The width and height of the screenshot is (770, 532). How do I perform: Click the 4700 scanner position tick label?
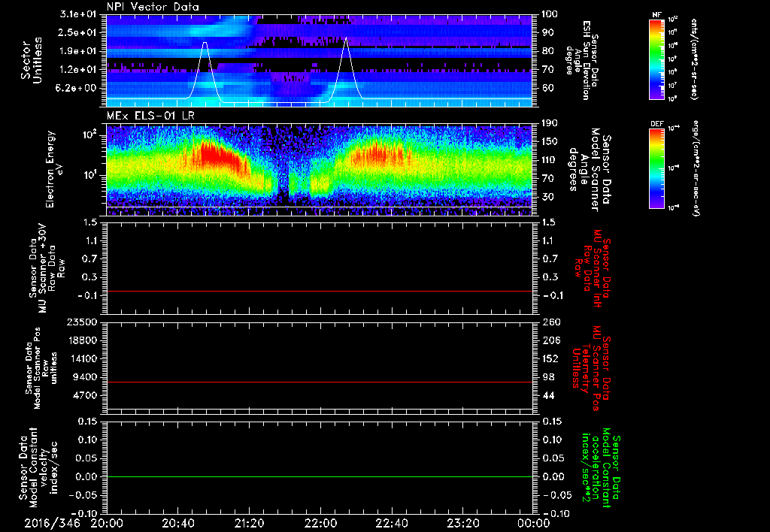tap(87, 395)
